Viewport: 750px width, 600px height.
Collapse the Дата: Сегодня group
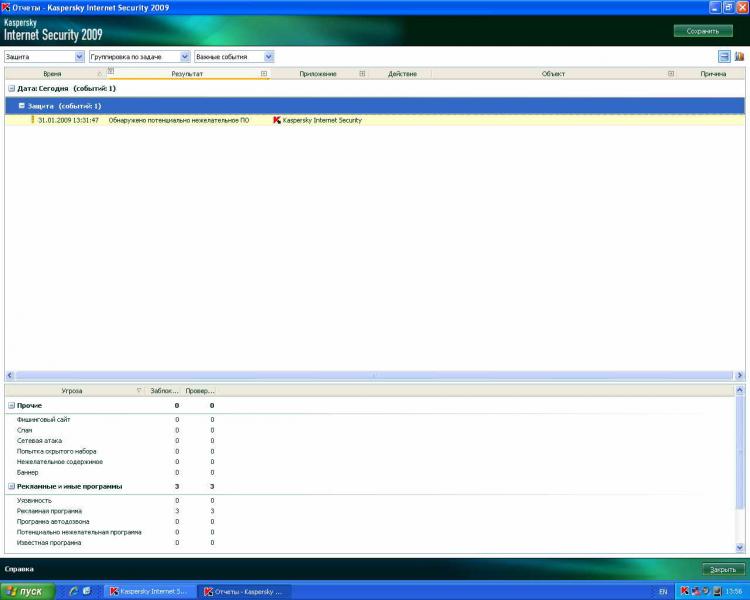tap(11, 89)
